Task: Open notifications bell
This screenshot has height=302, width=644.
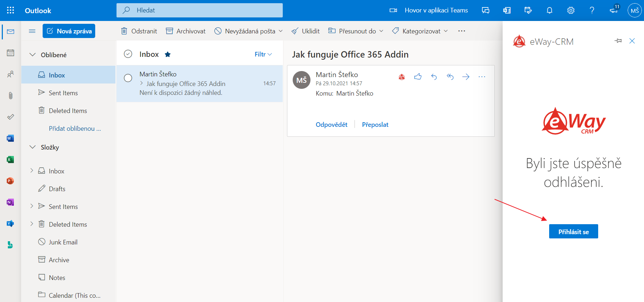Action: (x=550, y=10)
